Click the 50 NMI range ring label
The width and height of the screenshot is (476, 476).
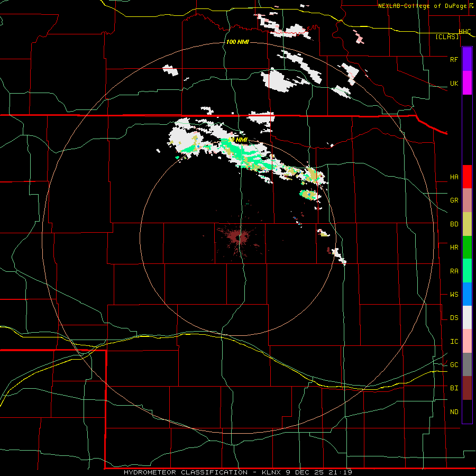[237, 140]
